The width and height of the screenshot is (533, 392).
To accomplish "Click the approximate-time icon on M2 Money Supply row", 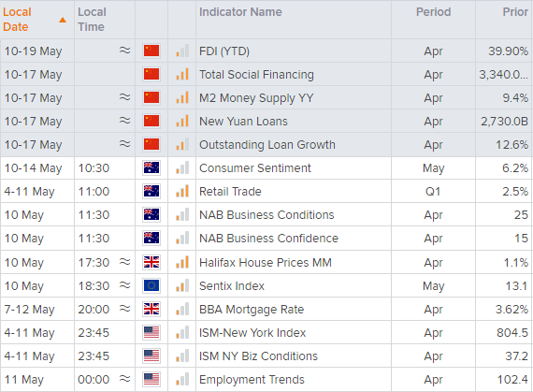I will 124,97.
